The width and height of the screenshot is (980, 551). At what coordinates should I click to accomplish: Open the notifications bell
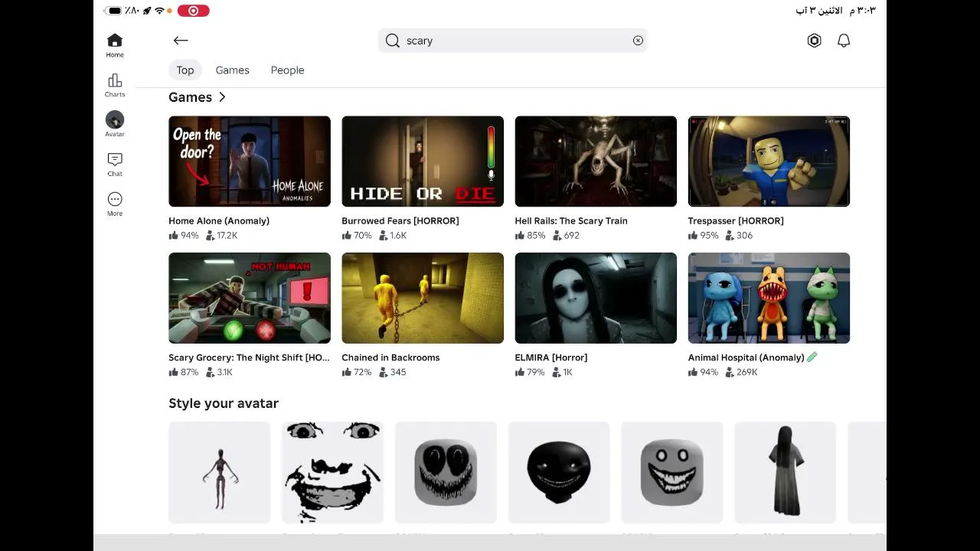[844, 41]
